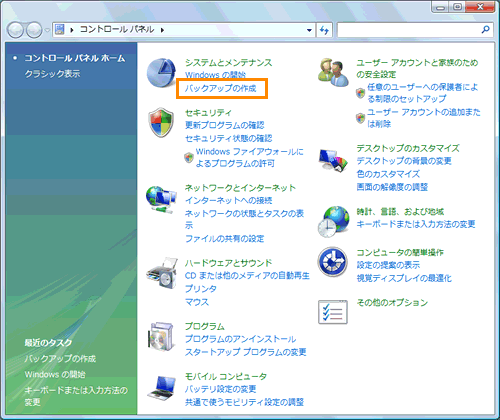Expand the arrow after コントロール パネル breadcrumb
Viewport: 500px width, 420px height.
(162, 30)
